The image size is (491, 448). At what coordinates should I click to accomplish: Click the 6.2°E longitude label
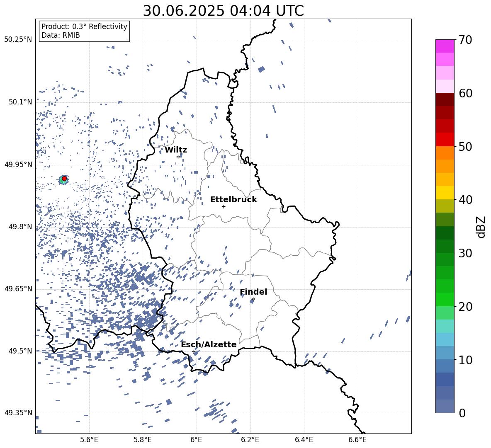click(250, 440)
